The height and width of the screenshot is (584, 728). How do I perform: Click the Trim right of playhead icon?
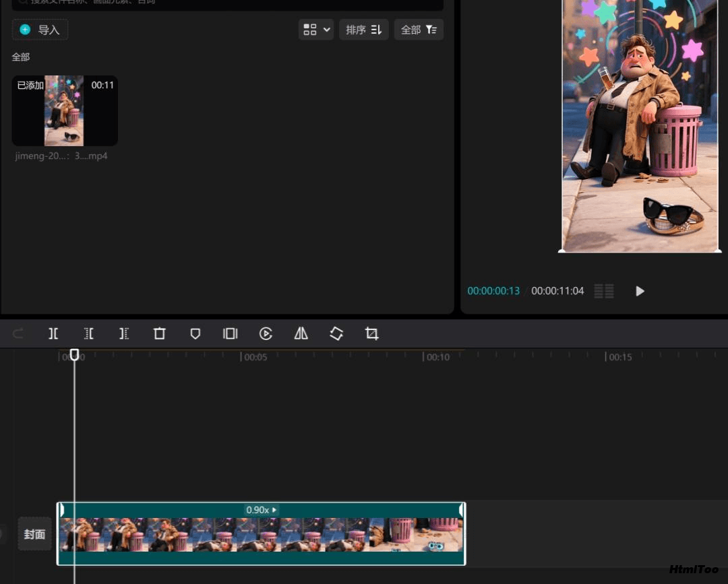(124, 333)
